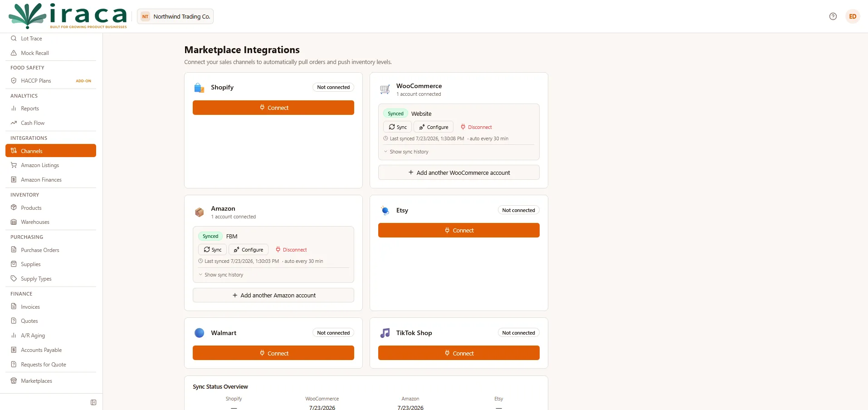Open Mock Recall in the sidebar
Image resolution: width=868 pixels, height=410 pixels.
pyautogui.click(x=51, y=53)
